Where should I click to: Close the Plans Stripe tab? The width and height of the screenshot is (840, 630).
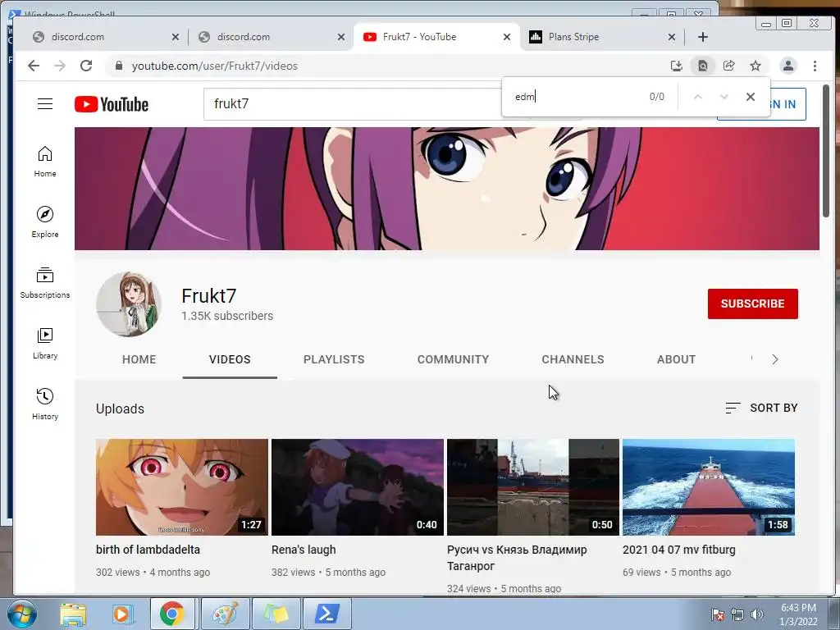point(672,37)
